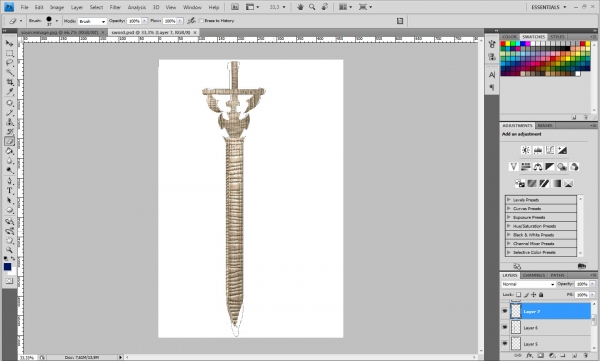Select the 3D Orbit camera tool
600x361 pixels.
10,231
